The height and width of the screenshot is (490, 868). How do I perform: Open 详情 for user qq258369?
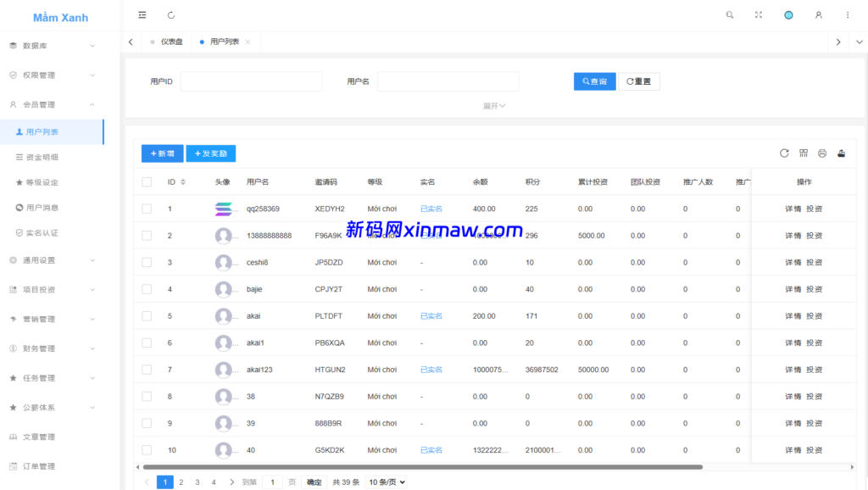793,209
